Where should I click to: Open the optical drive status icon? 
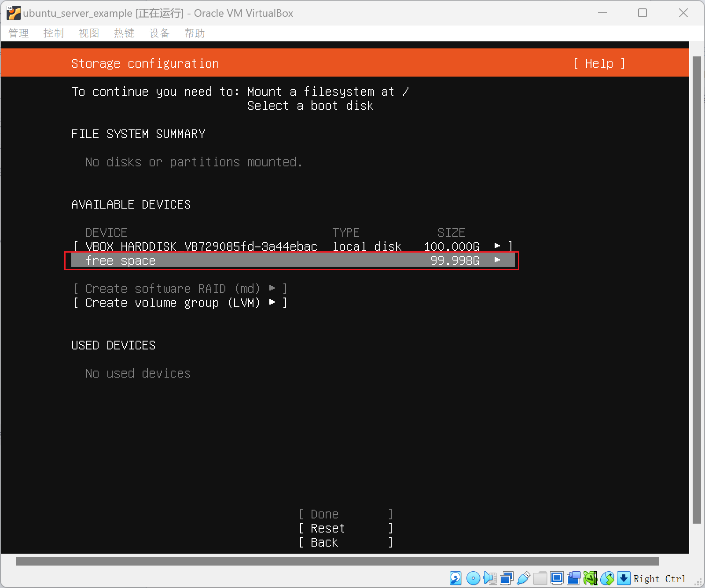pos(473,578)
